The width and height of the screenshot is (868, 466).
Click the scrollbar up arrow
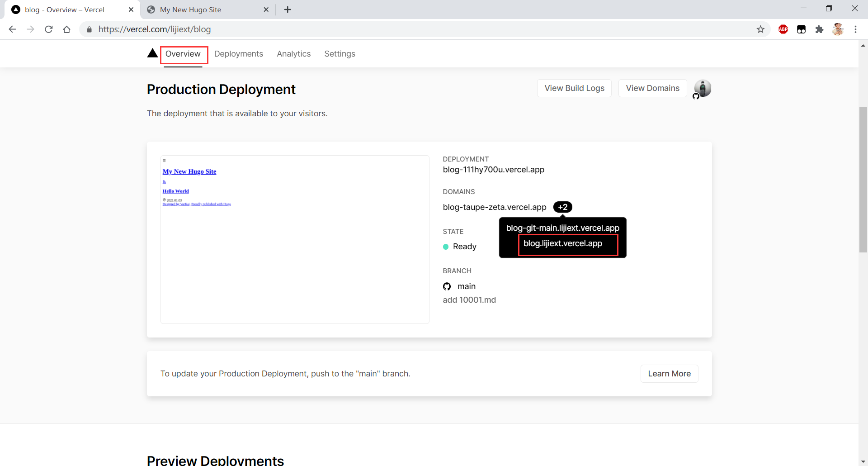(863, 45)
